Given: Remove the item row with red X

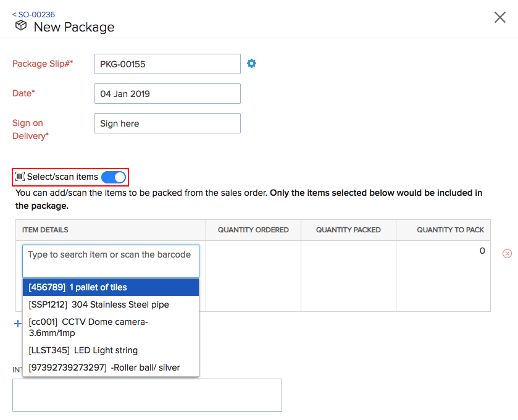Looking at the screenshot, I should pyautogui.click(x=507, y=253).
